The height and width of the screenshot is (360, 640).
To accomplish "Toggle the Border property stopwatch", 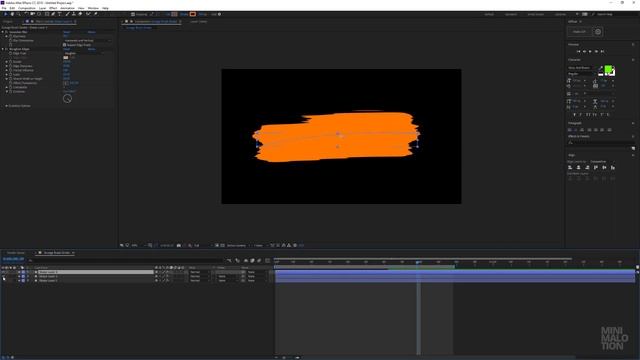I will pos(11,62).
